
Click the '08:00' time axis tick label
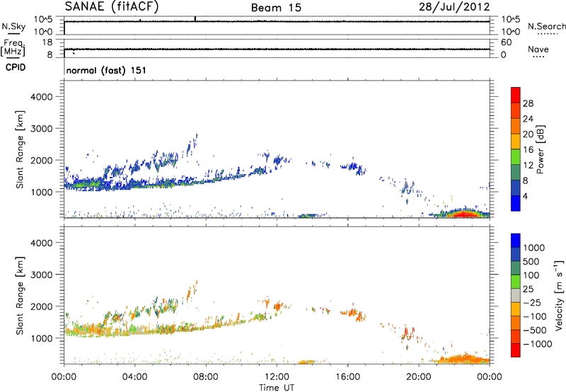click(206, 377)
